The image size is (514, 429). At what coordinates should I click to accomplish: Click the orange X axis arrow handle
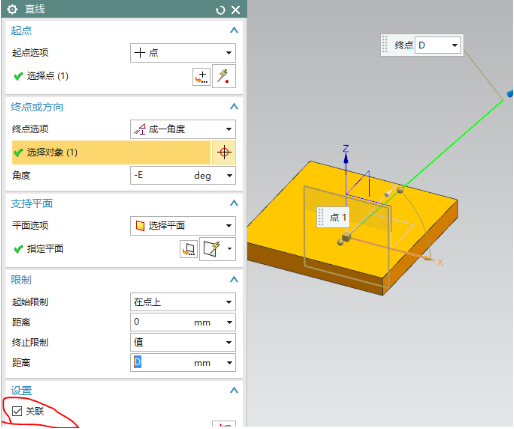coord(428,258)
